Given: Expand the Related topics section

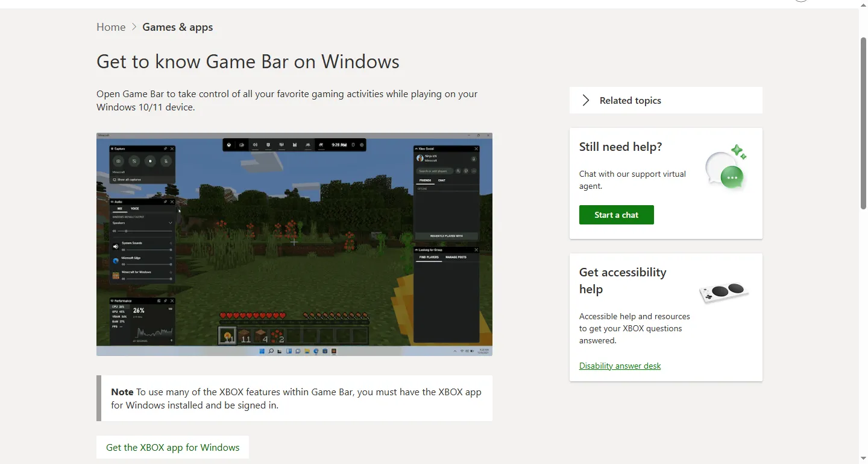Looking at the screenshot, I should pos(665,100).
